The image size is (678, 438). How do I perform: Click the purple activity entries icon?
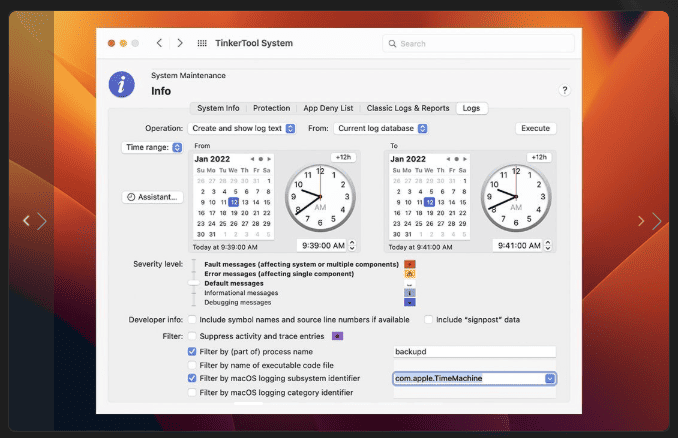coord(337,336)
